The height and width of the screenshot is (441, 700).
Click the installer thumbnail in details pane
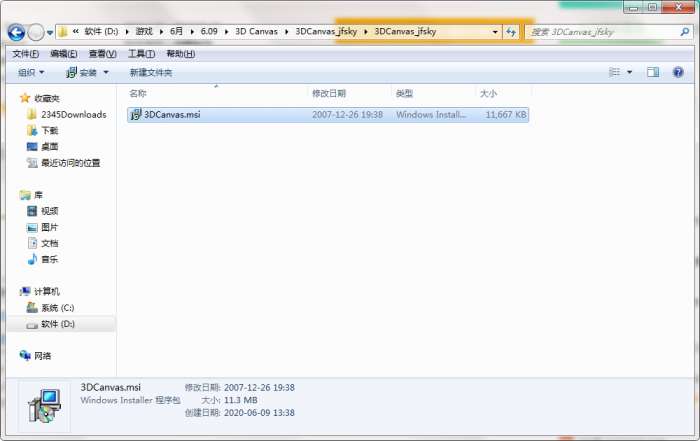pyautogui.click(x=44, y=406)
